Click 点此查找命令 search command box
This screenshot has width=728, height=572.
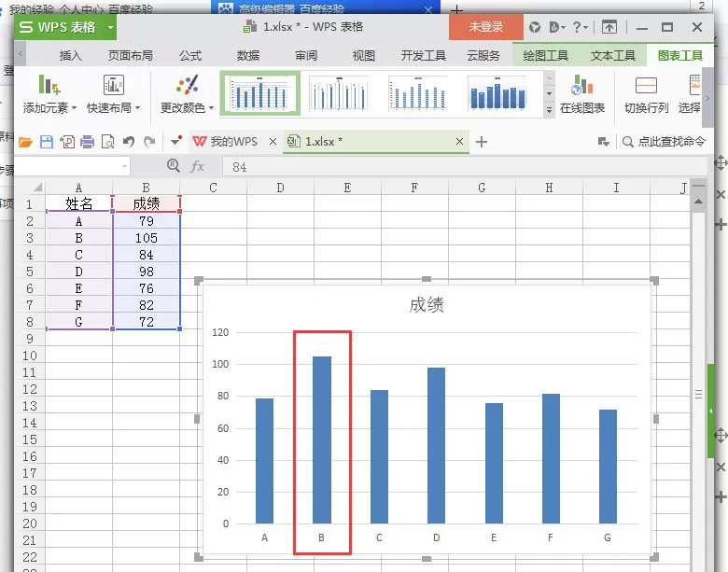coord(665,142)
